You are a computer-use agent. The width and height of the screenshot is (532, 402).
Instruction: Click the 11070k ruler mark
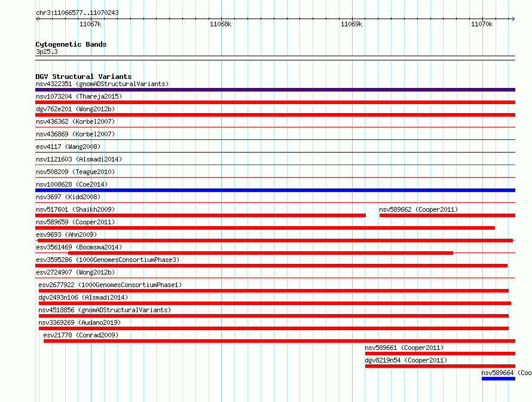tap(481, 24)
